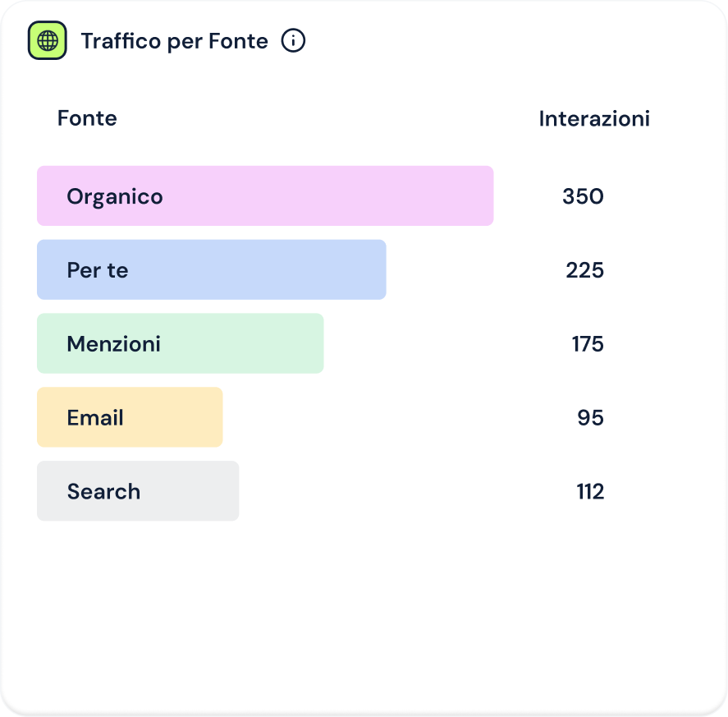Click the Search label text
Image resolution: width=728 pixels, height=717 pixels.
coord(103,492)
